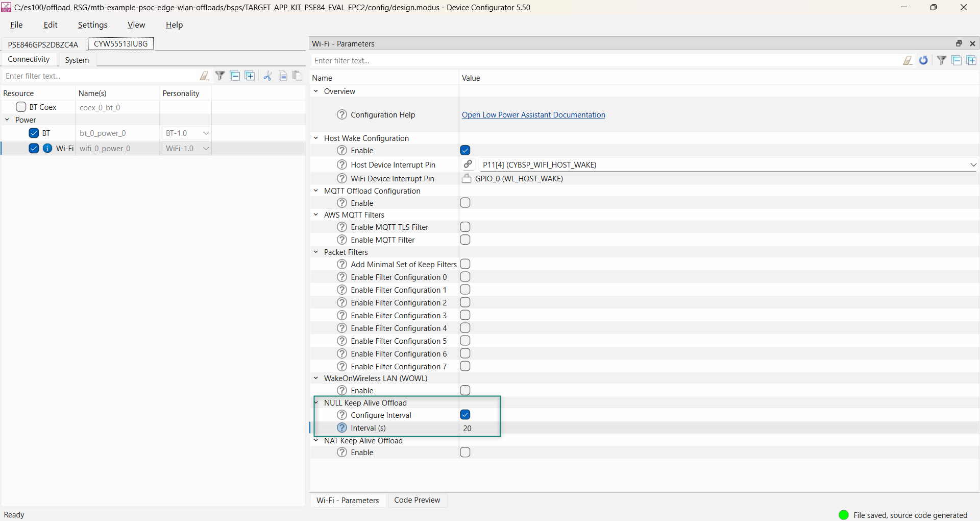Screen dimensions: 980x521
Task: Collapse all resources in left panel tree
Action: pos(235,76)
